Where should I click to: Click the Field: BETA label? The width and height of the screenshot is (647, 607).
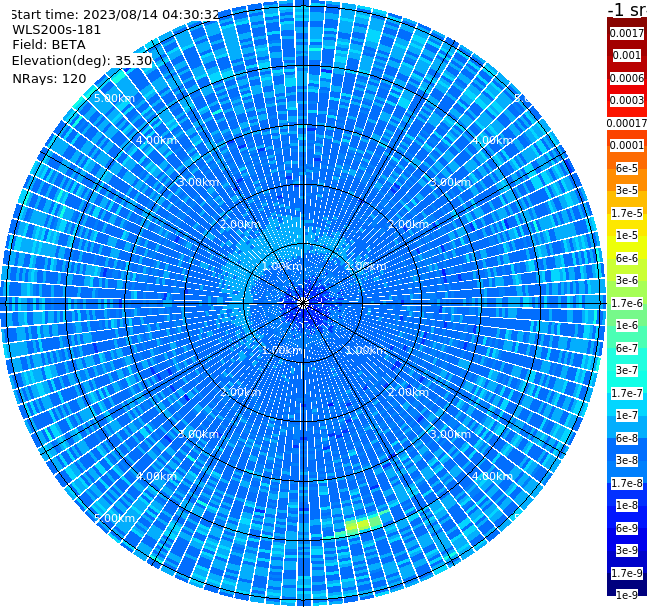point(49,45)
